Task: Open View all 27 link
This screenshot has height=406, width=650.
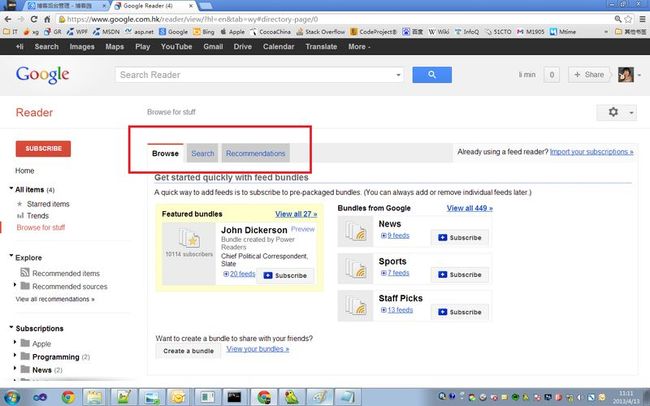Action: tap(296, 214)
